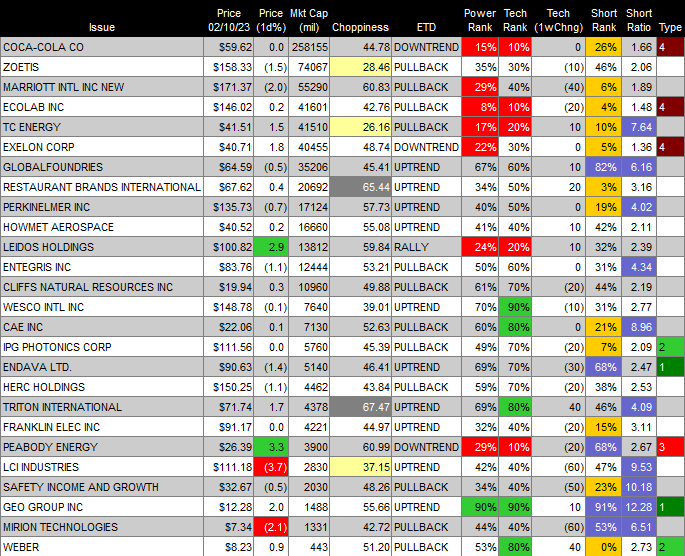The image size is (685, 556).
Task: Click the $171.37 price cell
Action: [228, 87]
